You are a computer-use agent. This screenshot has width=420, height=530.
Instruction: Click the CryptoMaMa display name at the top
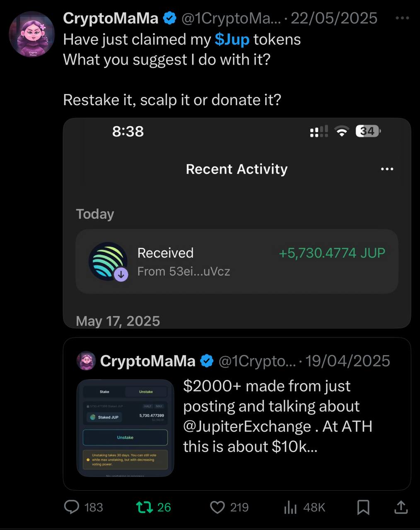tap(111, 18)
